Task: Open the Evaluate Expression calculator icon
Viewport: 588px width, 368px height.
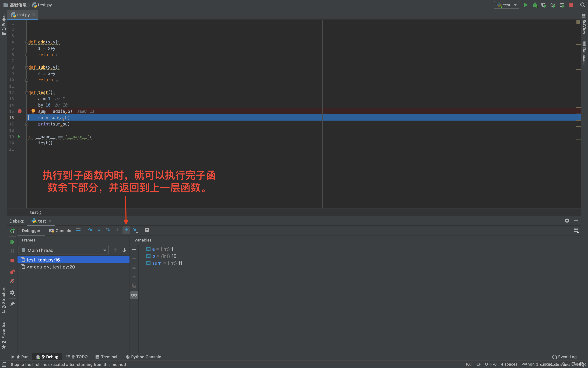Action: pyautogui.click(x=147, y=230)
